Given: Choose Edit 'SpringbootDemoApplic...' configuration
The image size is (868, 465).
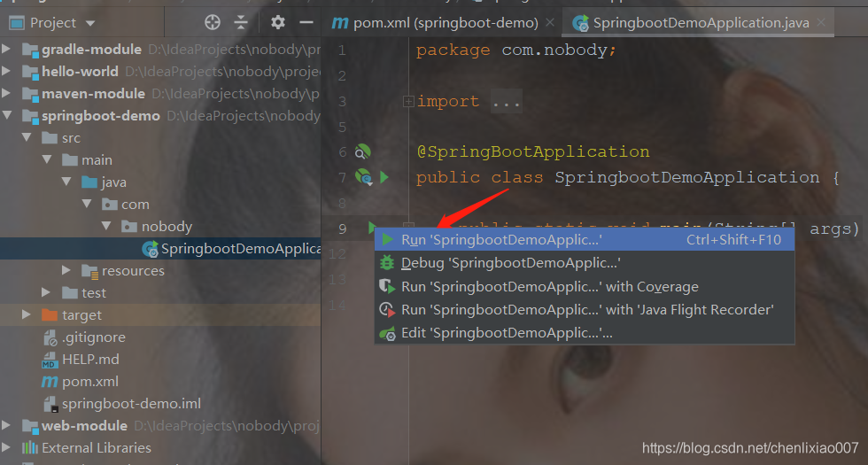Looking at the screenshot, I should point(585,333).
